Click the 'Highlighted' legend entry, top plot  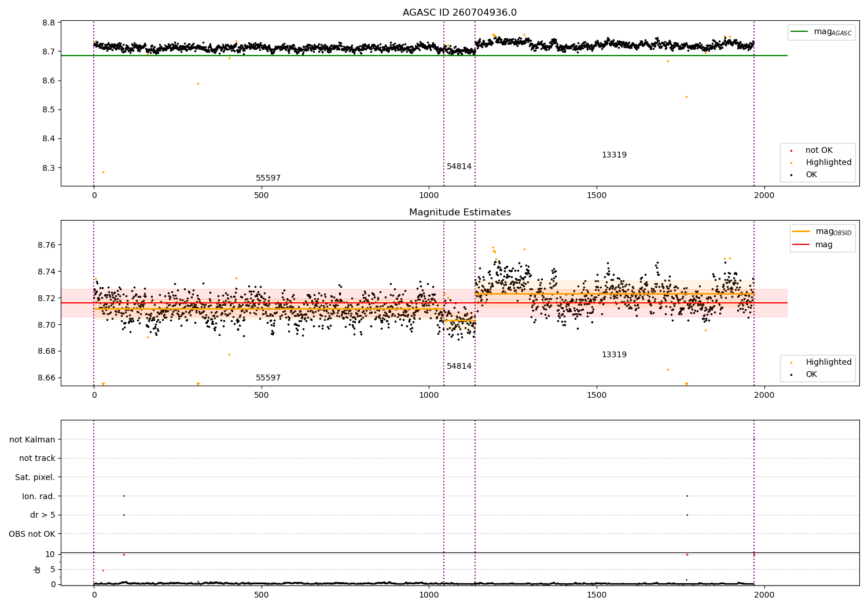tap(822, 163)
